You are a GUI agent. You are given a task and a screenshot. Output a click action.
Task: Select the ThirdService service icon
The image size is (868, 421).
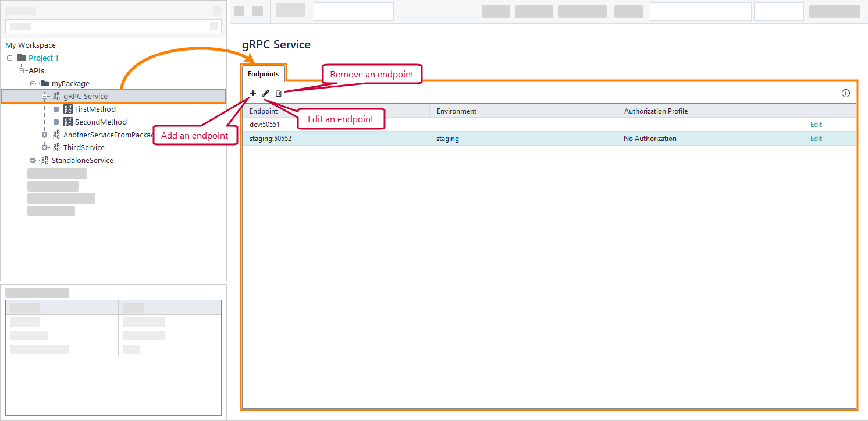coord(56,147)
